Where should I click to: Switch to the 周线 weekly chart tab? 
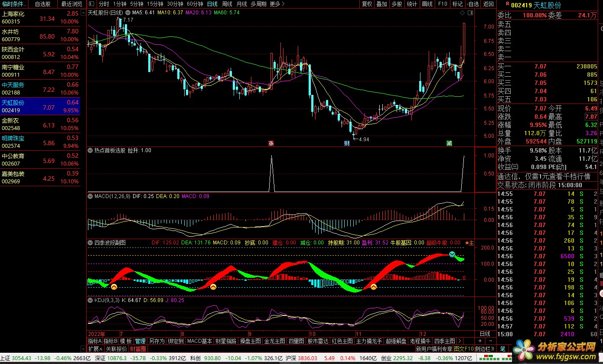227,4
